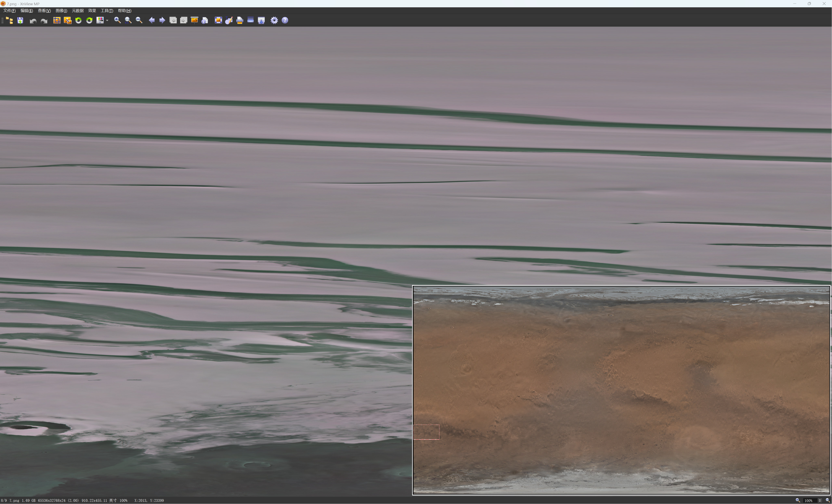The height and width of the screenshot is (504, 832).
Task: Open image properties info icon
Action: 205,21
